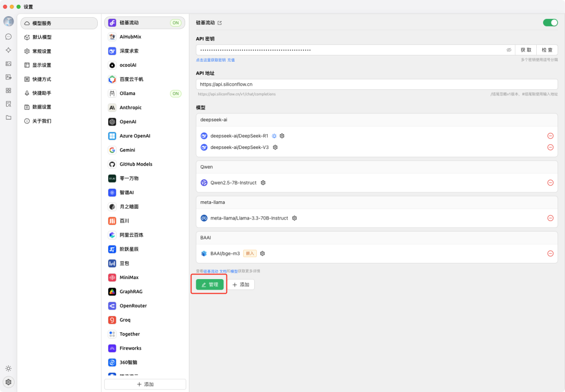The height and width of the screenshot is (392, 565).
Task: Select the GitHub Models provider
Action: (x=145, y=164)
